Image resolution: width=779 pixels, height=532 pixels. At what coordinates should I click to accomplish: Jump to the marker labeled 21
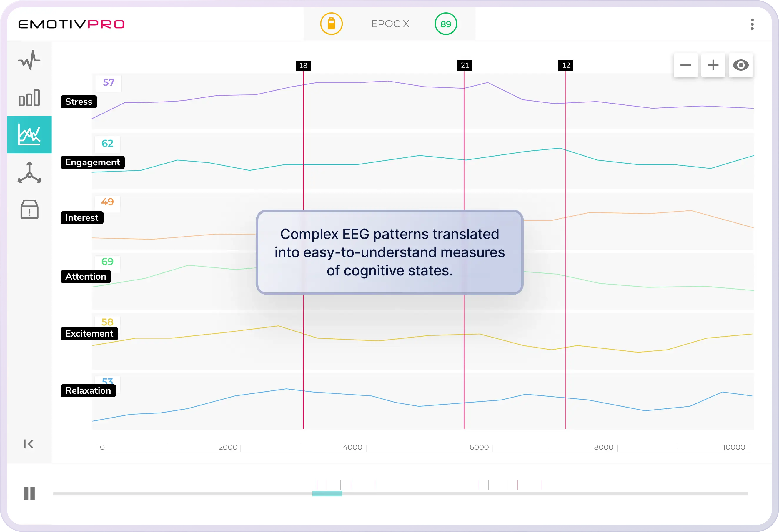(x=464, y=65)
